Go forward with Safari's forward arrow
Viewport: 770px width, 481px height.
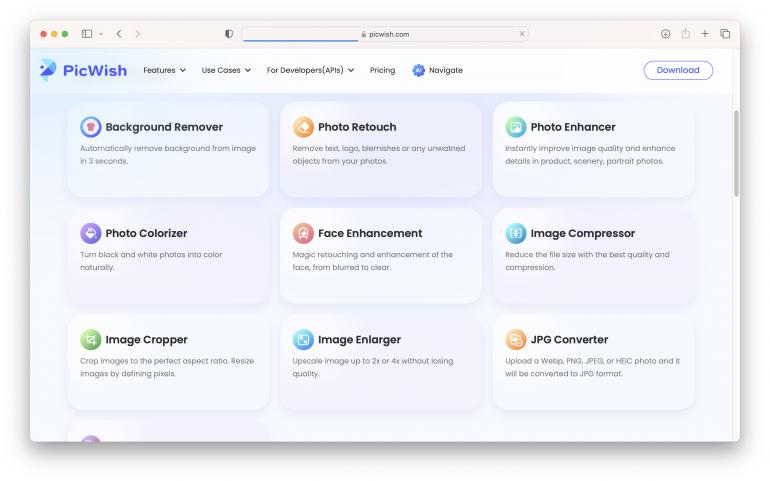point(138,34)
